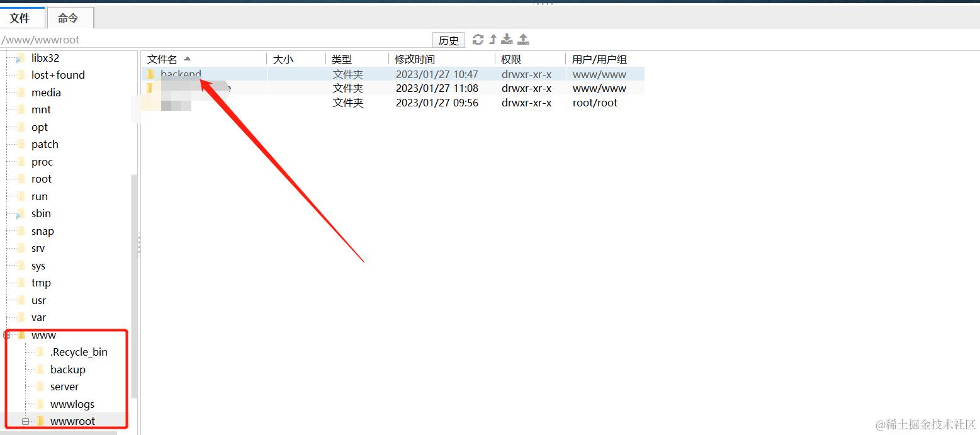The width and height of the screenshot is (980, 435).
Task: Select the server folder under www
Action: click(65, 387)
